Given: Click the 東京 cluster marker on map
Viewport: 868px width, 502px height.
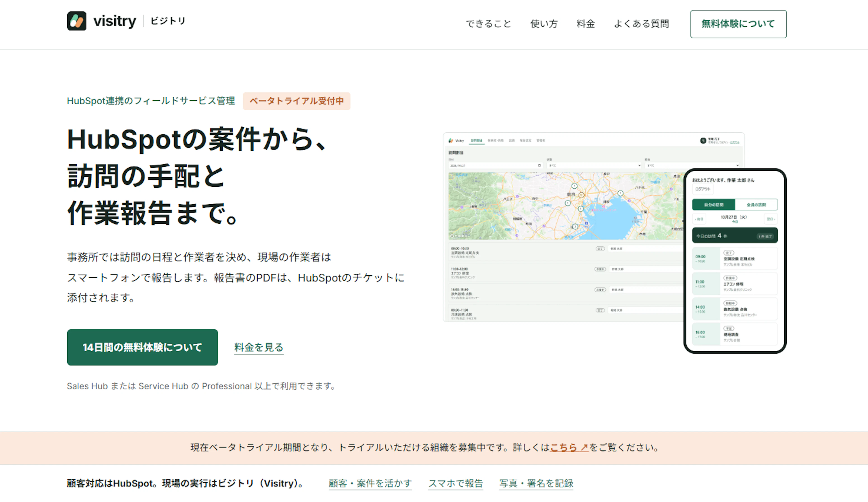Looking at the screenshot, I should [581, 195].
